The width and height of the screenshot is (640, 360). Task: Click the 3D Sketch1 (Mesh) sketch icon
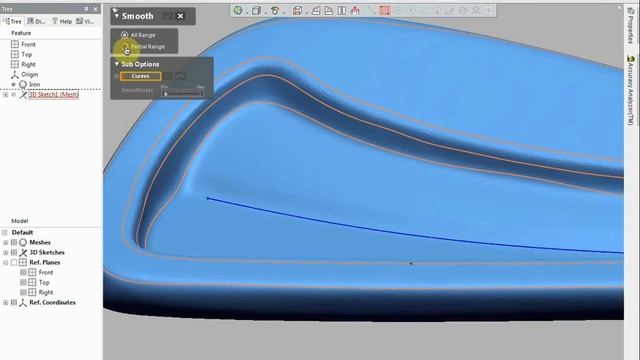pyautogui.click(x=23, y=95)
